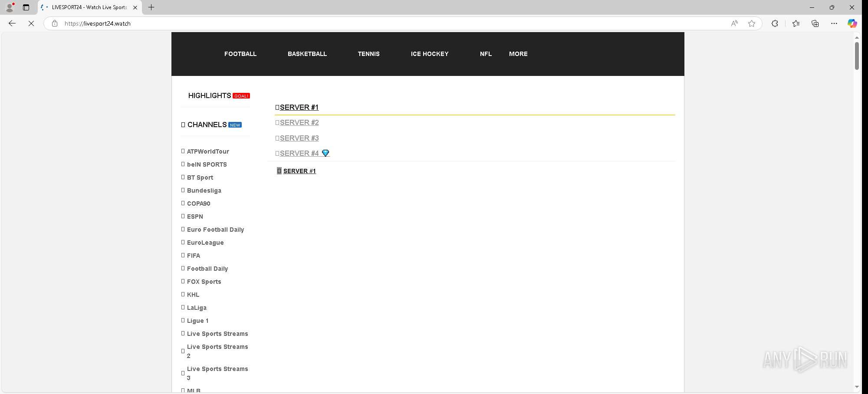Open the Settings and more menu
868x394 pixels.
834,23
